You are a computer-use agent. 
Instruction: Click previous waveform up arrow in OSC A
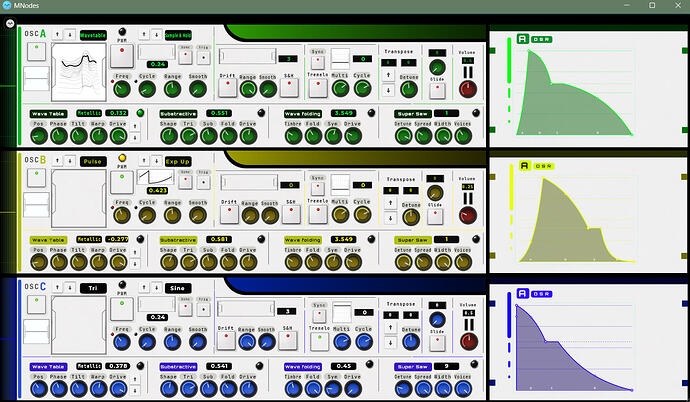click(57, 34)
